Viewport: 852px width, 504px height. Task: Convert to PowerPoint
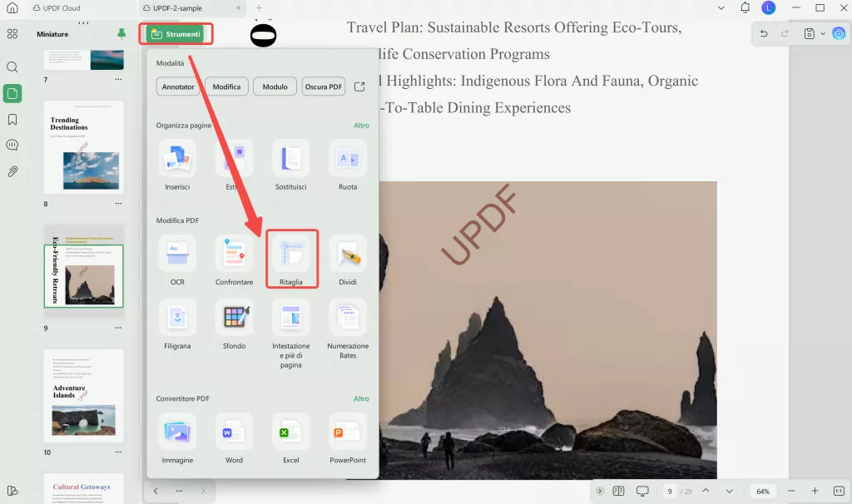348,439
